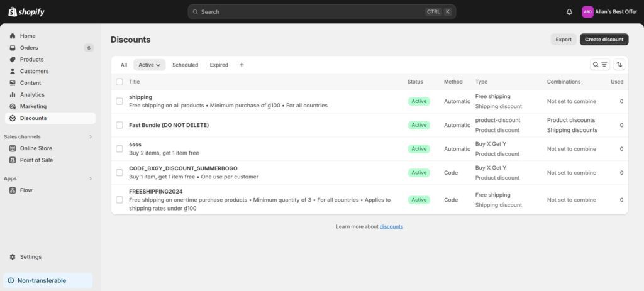The width and height of the screenshot is (644, 291).
Task: Click the Settings gear icon
Action: coord(13,257)
